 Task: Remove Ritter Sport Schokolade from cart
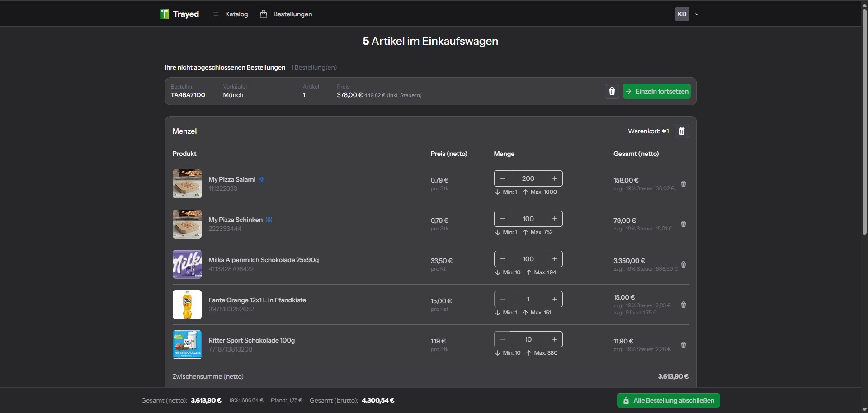(x=683, y=345)
